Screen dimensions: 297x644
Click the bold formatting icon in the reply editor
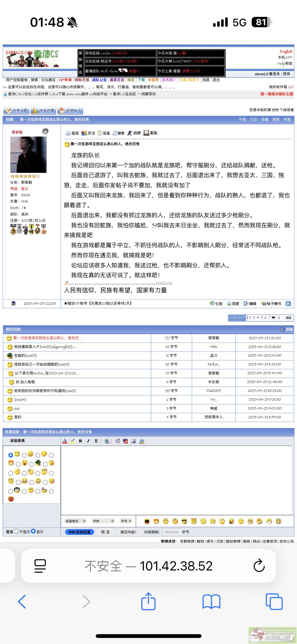[x=80, y=441]
